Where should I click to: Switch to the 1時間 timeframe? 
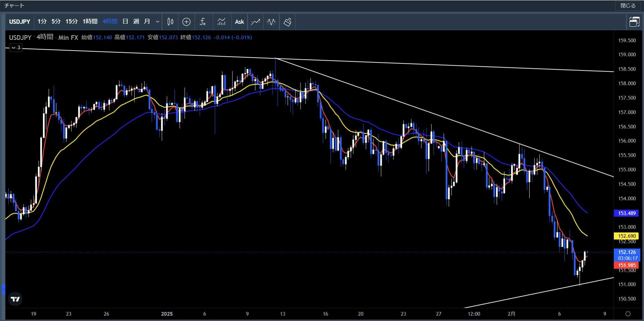(x=90, y=22)
